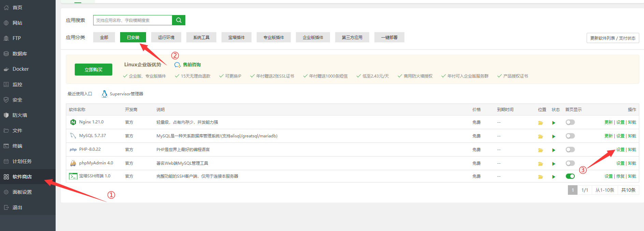
Task: Disable homepage display for 宝塔SSH终端
Action: (570, 176)
